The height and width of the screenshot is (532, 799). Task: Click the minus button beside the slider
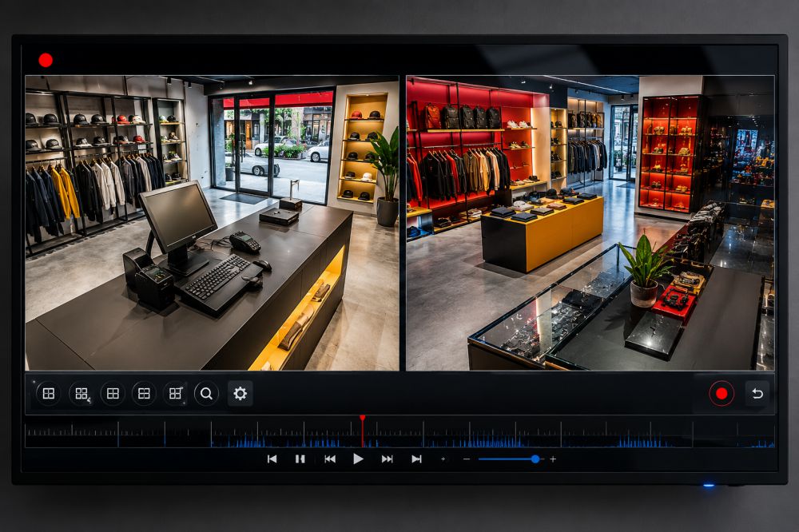click(x=467, y=459)
